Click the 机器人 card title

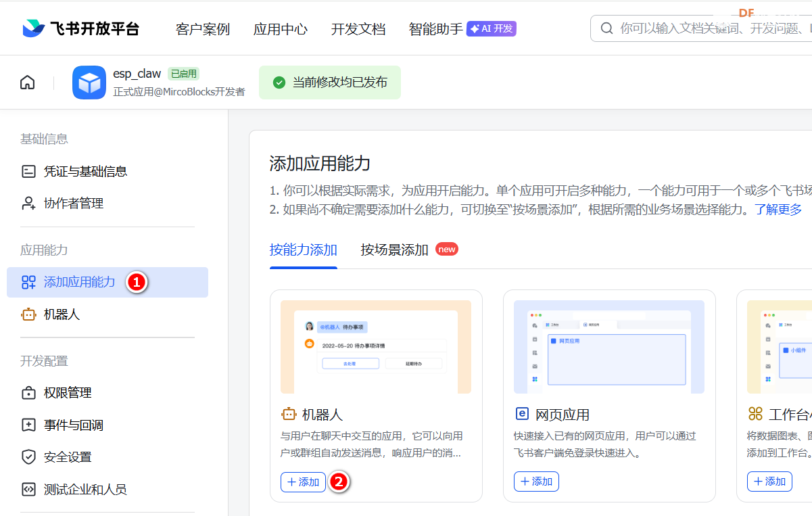(x=323, y=415)
